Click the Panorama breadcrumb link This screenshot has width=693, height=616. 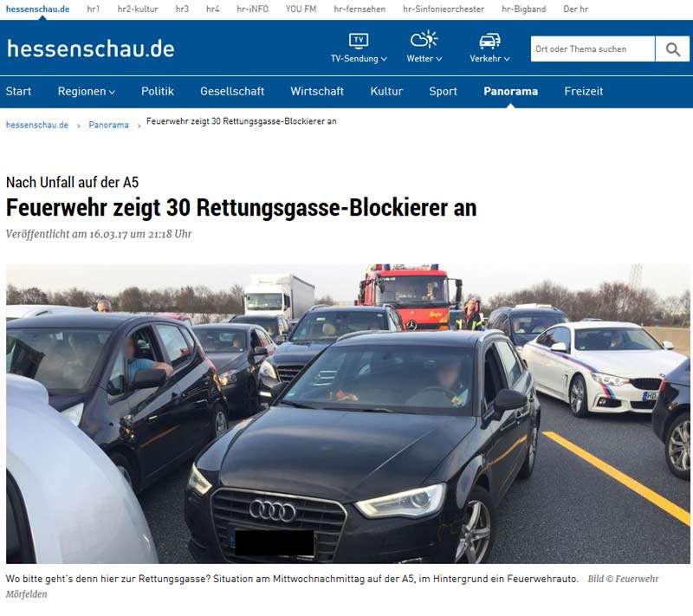(109, 125)
